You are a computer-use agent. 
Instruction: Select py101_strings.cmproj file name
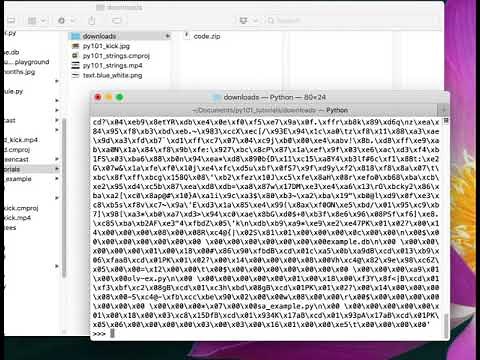pyautogui.click(x=116, y=56)
